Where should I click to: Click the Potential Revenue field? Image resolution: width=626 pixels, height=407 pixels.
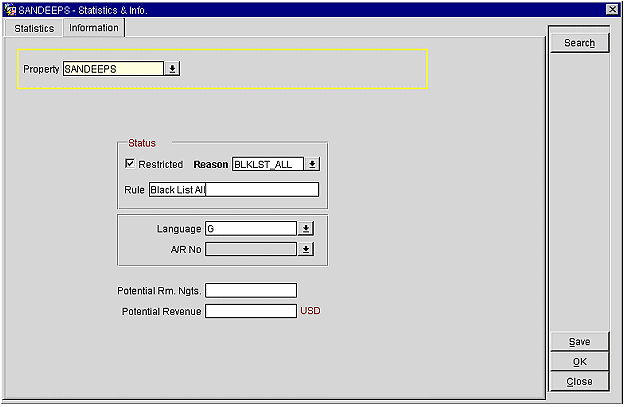pos(251,311)
